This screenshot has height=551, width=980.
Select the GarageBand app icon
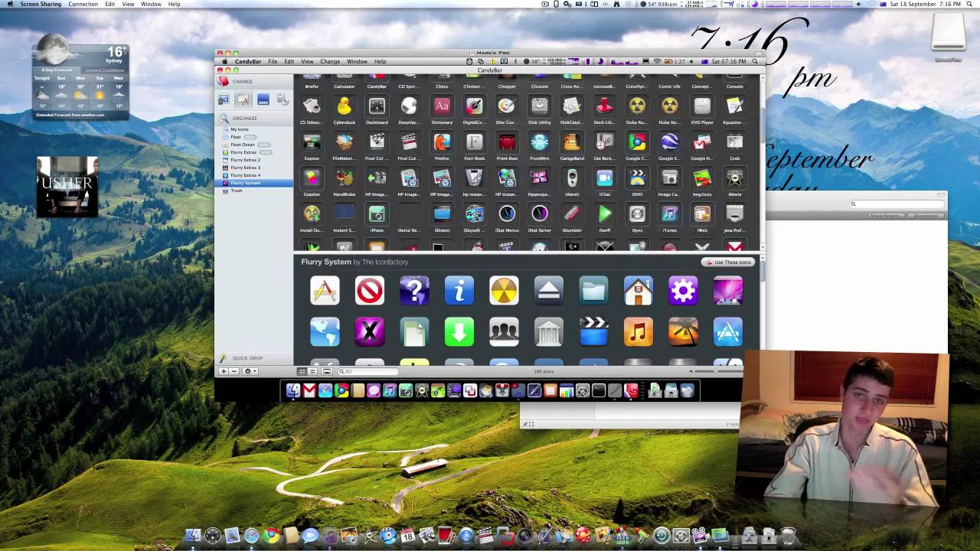tap(572, 142)
